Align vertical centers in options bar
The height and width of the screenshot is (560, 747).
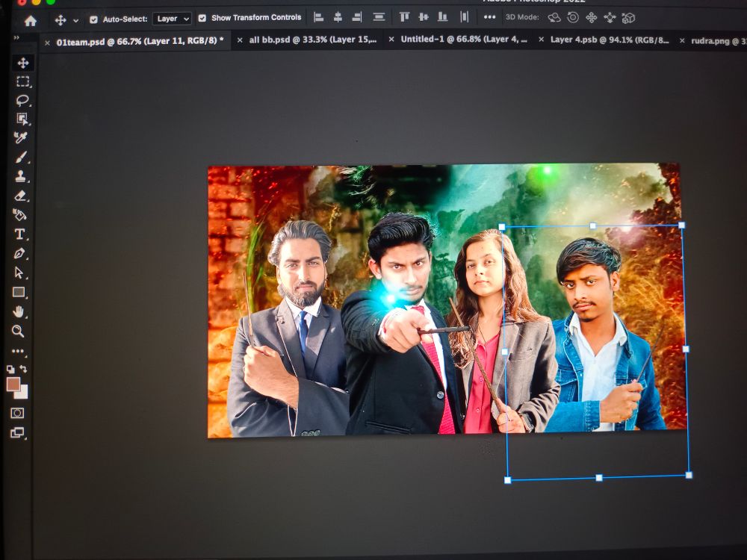(423, 18)
